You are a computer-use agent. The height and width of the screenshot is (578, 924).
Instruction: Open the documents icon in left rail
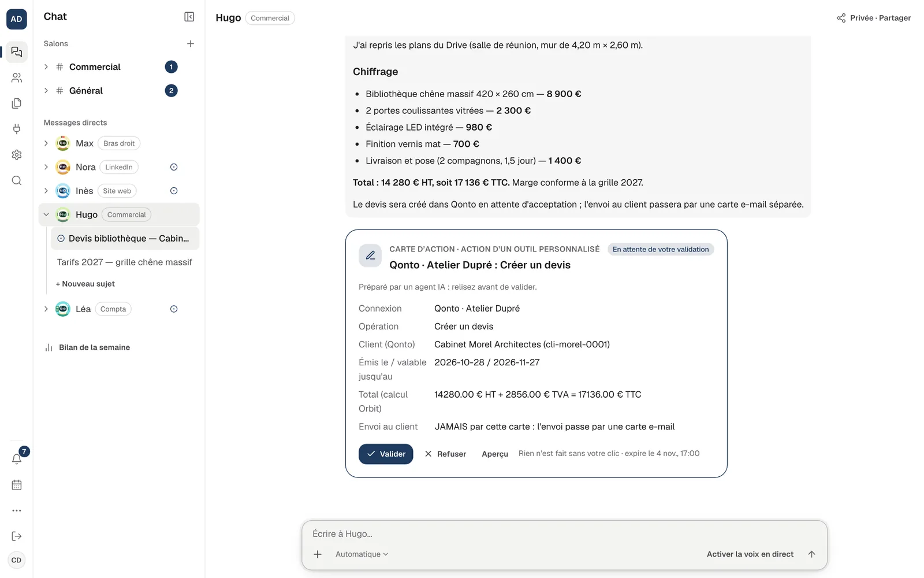coord(17,103)
